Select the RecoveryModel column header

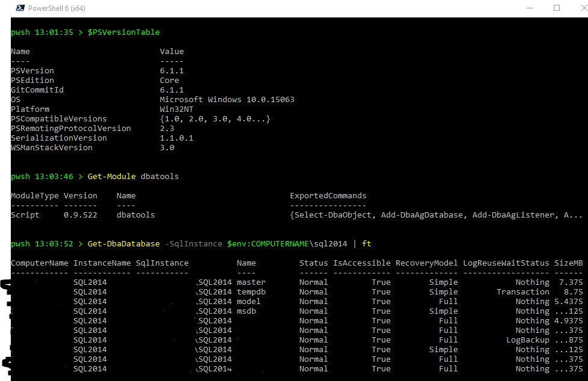pos(427,263)
